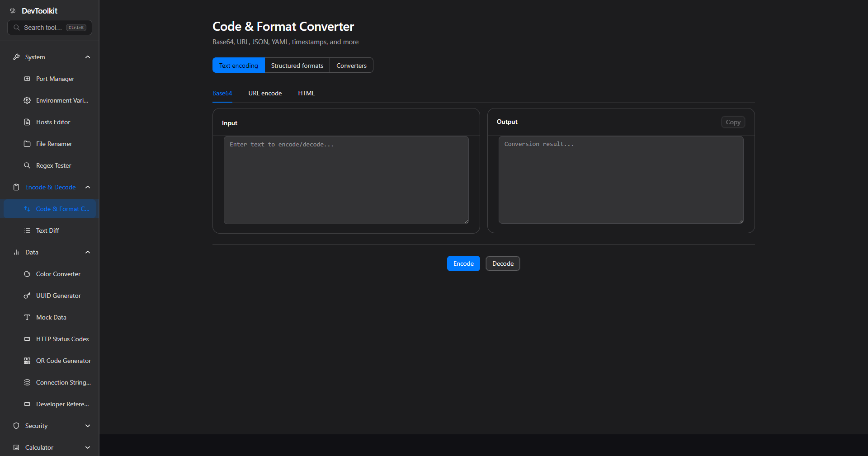
Task: Open the Hosts Editor tool
Action: click(50, 122)
